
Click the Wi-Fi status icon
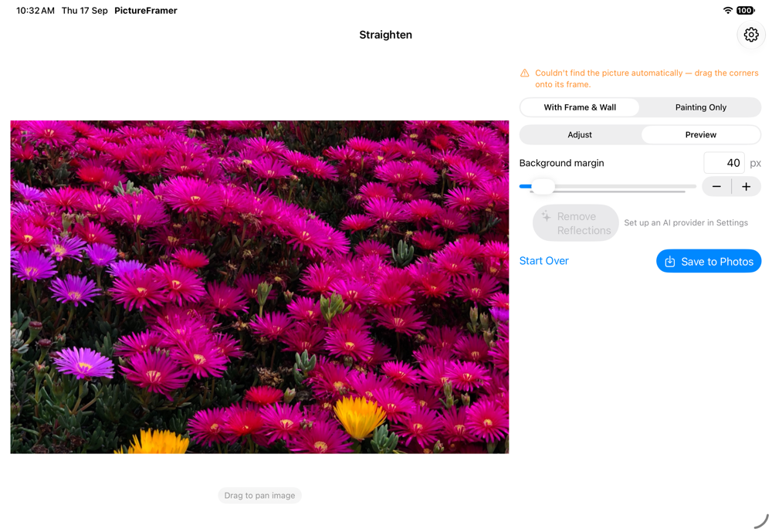coord(727,10)
